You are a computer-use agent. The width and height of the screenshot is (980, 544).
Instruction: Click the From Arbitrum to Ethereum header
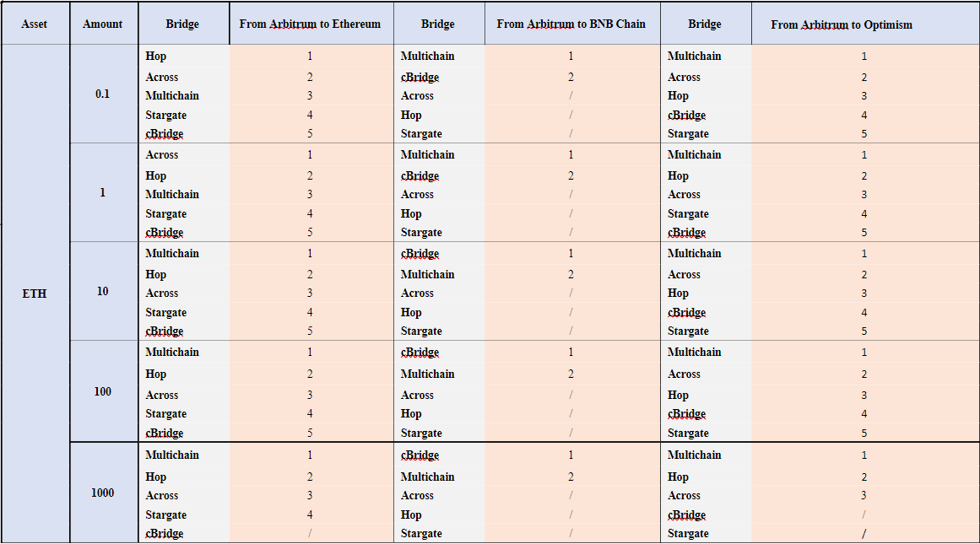click(x=311, y=24)
